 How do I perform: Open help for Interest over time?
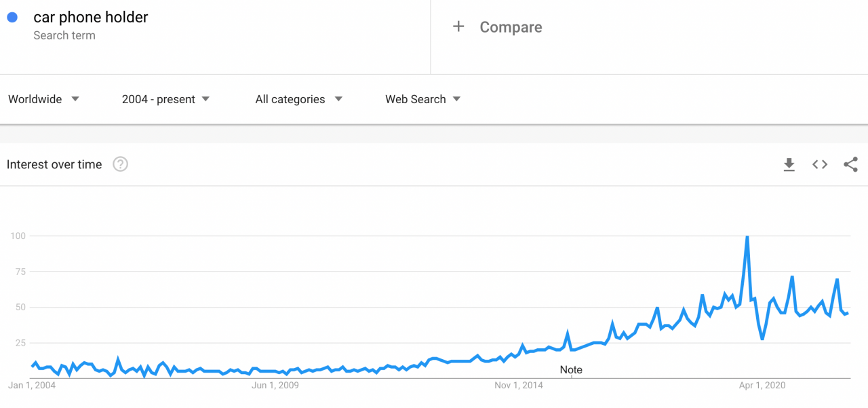pyautogui.click(x=120, y=164)
